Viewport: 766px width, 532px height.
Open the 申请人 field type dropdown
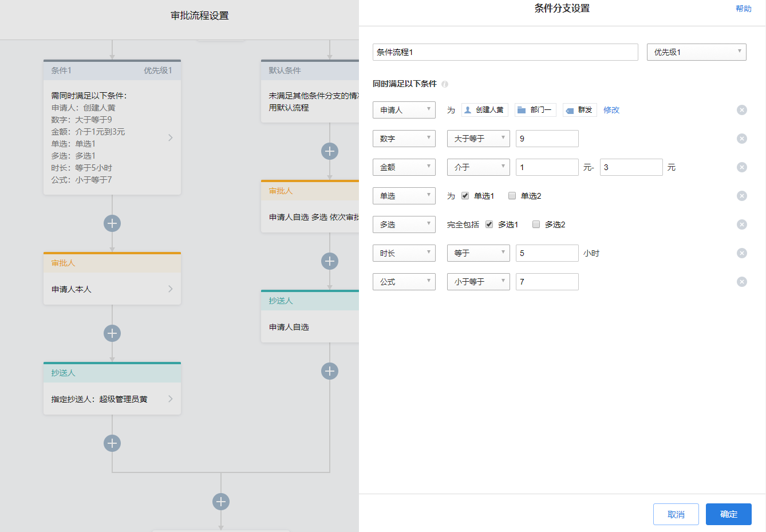[404, 110]
